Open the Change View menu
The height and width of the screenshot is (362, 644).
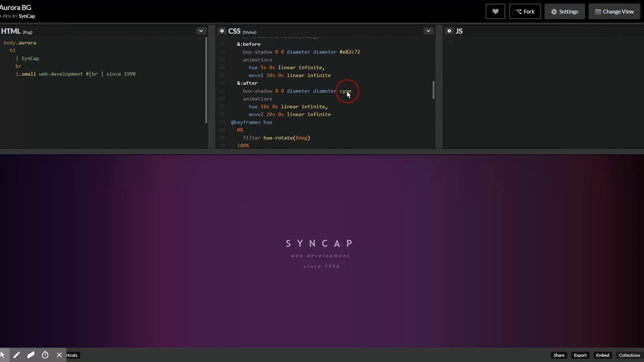click(614, 12)
